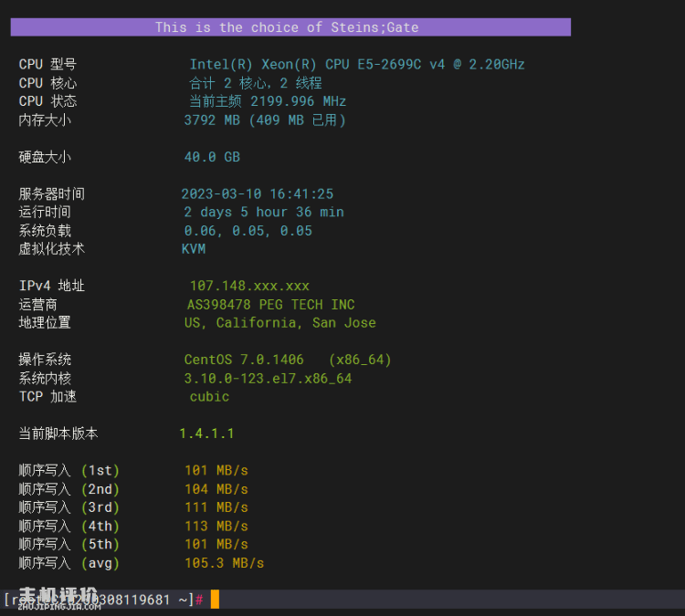The height and width of the screenshot is (616, 685).
Task: Click 2nd sequential write result '104 MB/s'
Action: click(x=216, y=489)
